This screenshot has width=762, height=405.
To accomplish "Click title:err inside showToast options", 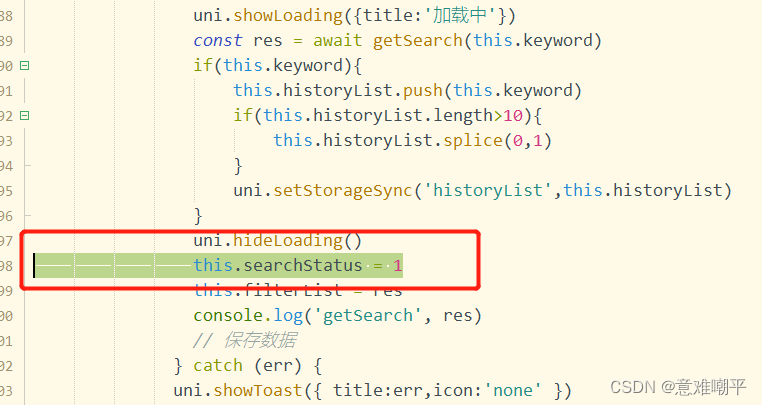I will pos(378,390).
